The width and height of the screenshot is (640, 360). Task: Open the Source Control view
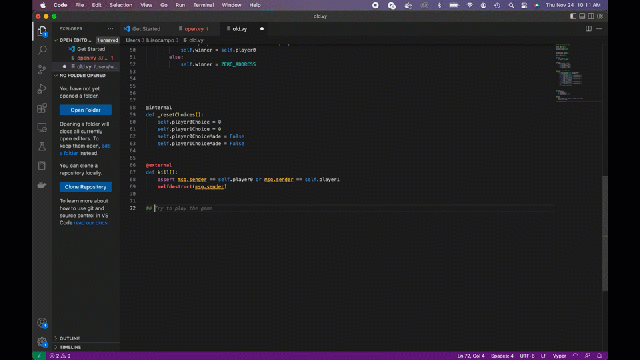pos(42,69)
